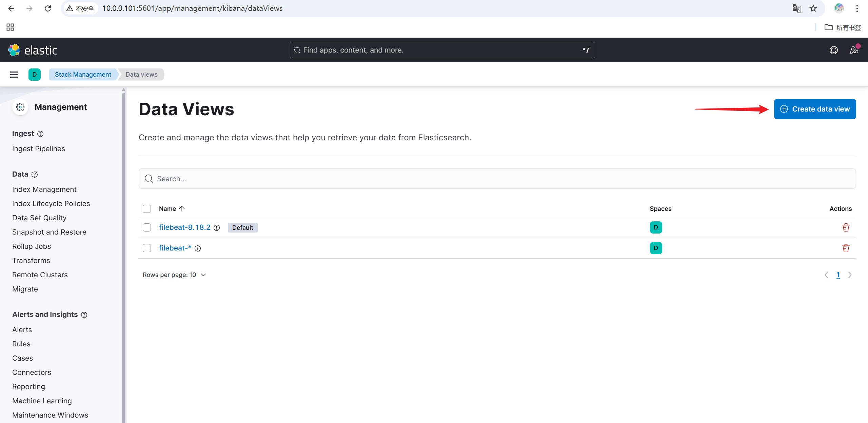Sort by the Name column arrow
This screenshot has width=868, height=423.
coord(182,209)
